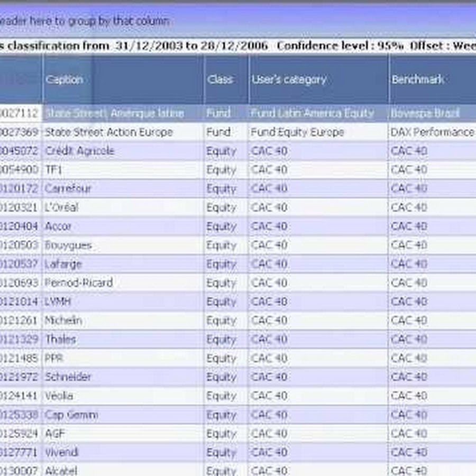Click the DAX Performance benchmark cell
The width and height of the screenshot is (476, 476).
[x=432, y=132]
